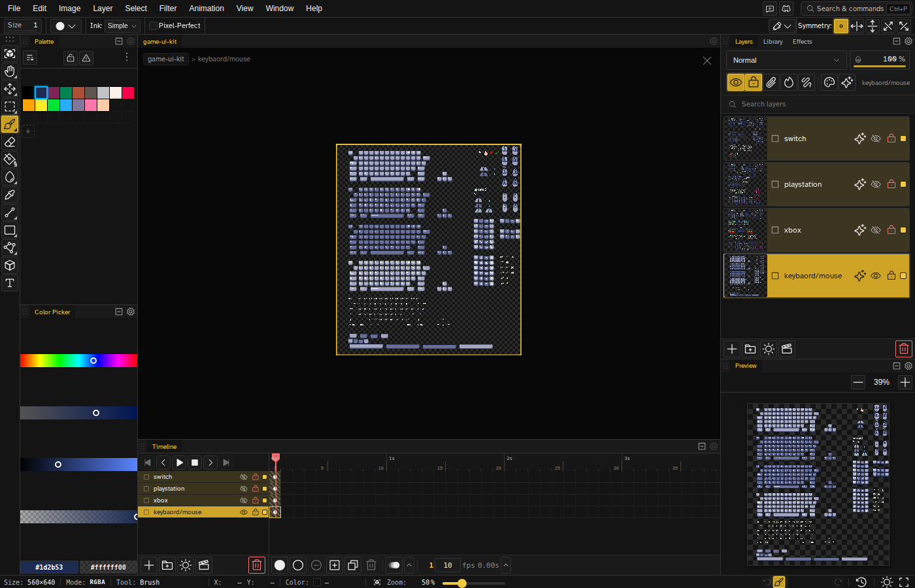Stop animation playback in Timeline

195,463
